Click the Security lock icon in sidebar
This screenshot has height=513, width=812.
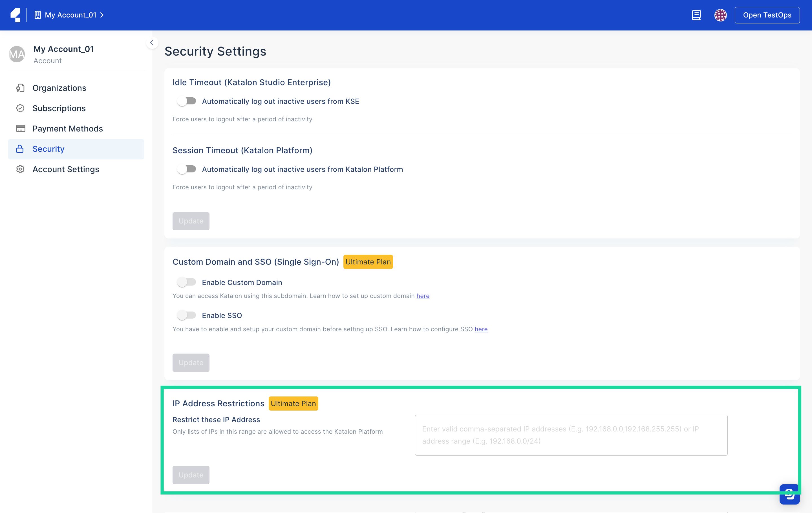coord(20,149)
